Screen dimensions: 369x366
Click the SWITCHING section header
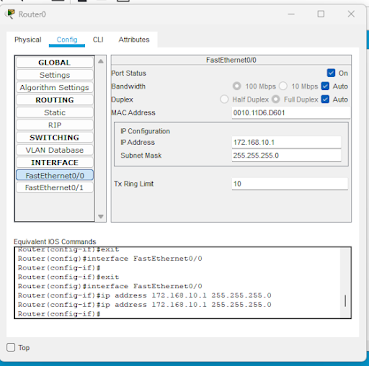click(55, 138)
